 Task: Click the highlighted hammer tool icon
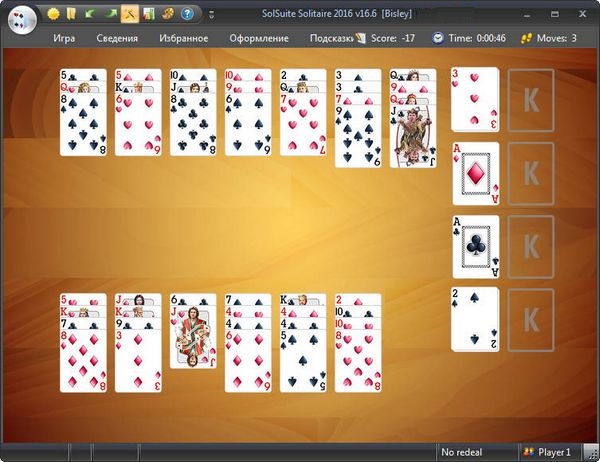point(129,14)
